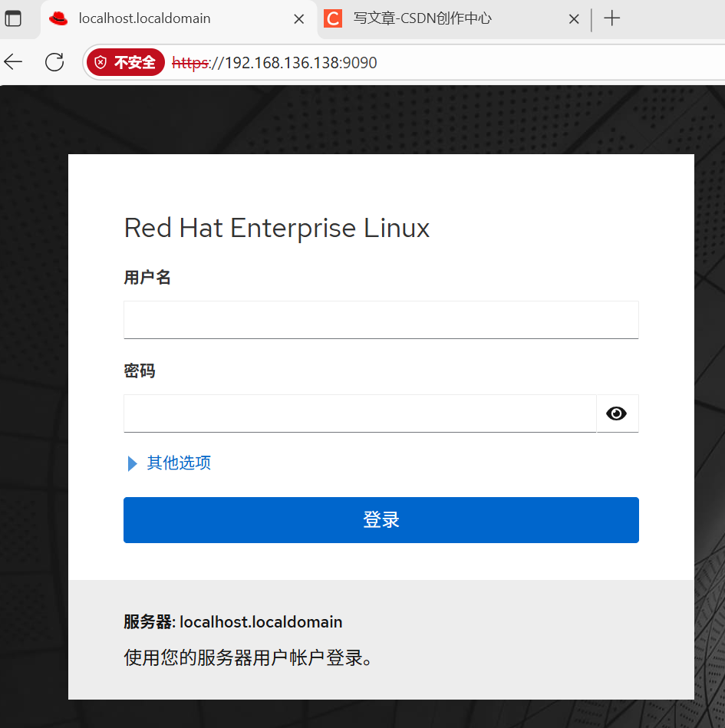
Task: Switch to the localhost.localdomain tab
Action: click(179, 19)
